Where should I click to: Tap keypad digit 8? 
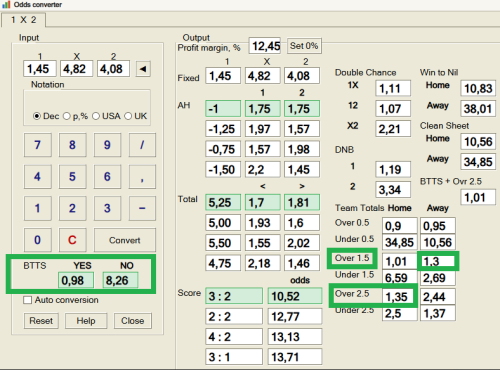tap(73, 145)
